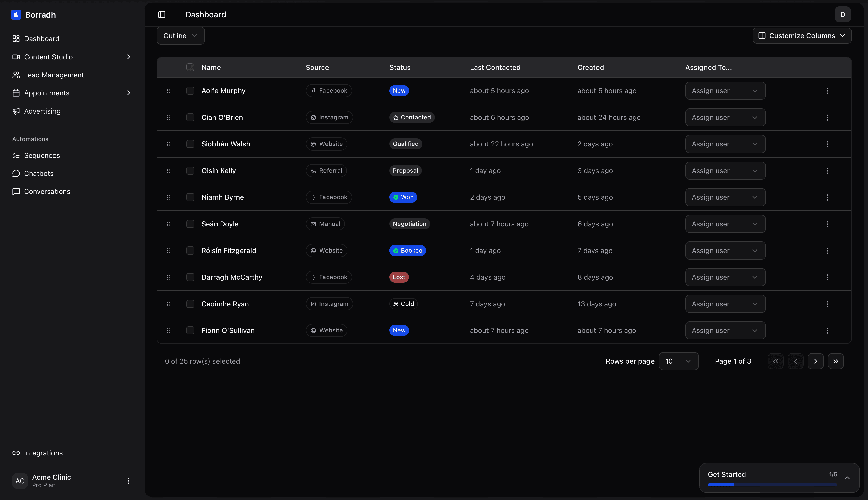This screenshot has width=868, height=500.
Task: Check the box next to Darragh McCarthy
Action: 190,277
